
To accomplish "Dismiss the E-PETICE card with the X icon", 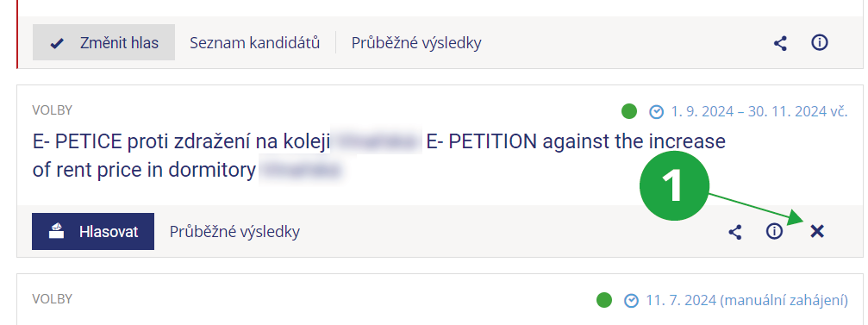I will tap(817, 231).
